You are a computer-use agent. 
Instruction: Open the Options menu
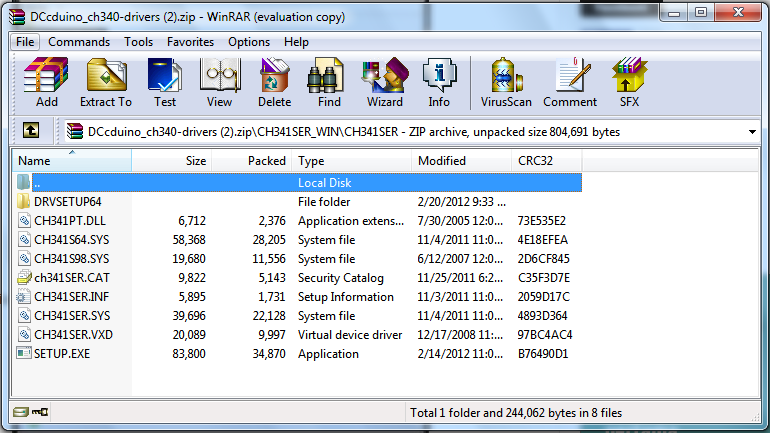(x=249, y=42)
